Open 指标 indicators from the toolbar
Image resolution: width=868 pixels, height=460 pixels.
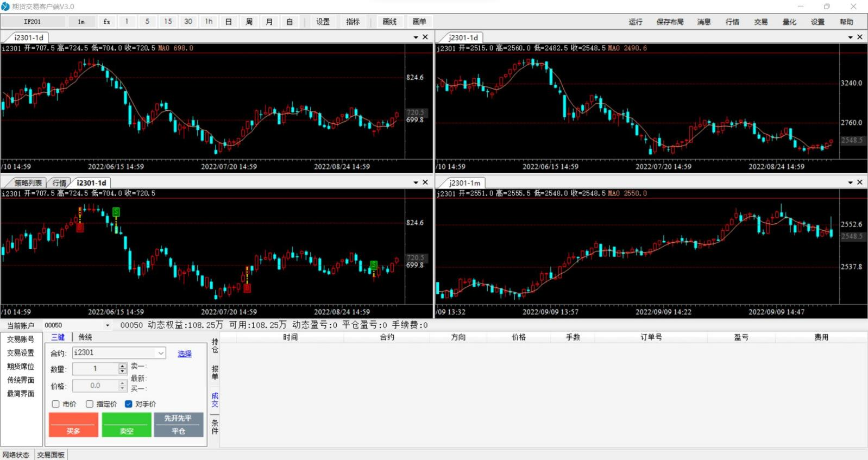(x=353, y=22)
